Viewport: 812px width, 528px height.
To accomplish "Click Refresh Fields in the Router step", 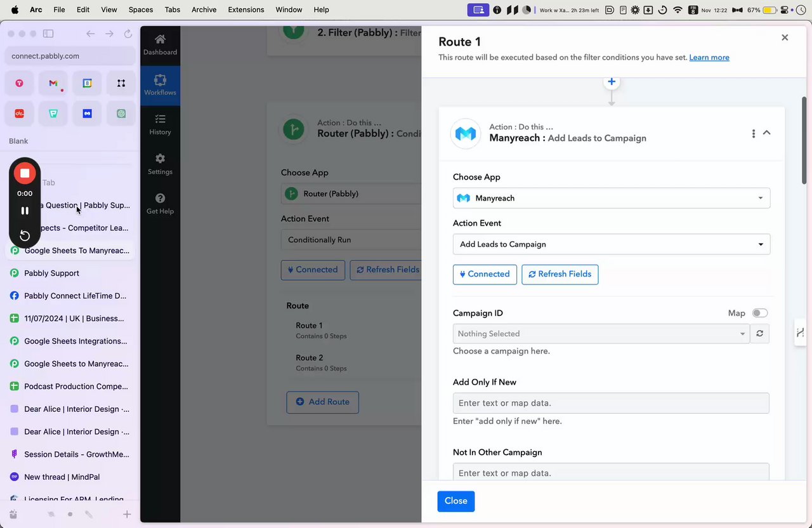I will 386,270.
